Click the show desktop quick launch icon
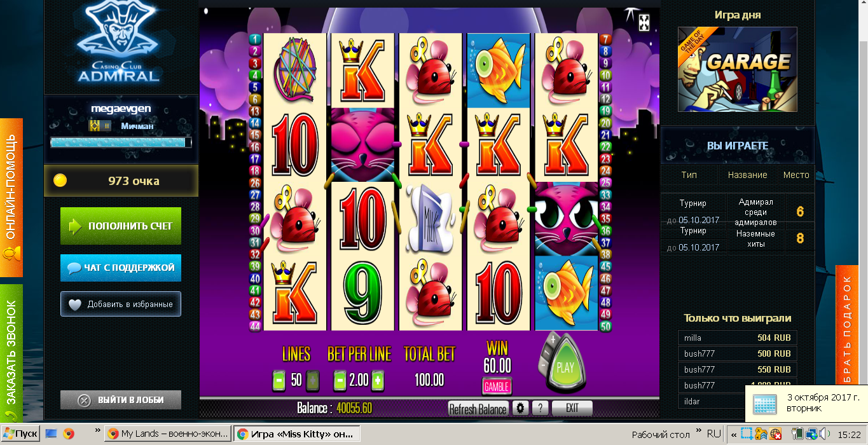The image size is (868, 445). coord(52,434)
